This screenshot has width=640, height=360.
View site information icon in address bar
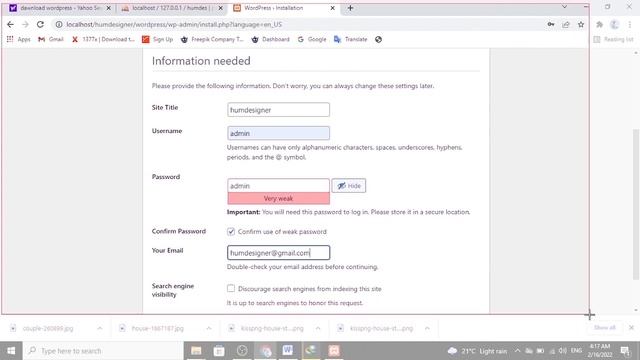coord(59,24)
